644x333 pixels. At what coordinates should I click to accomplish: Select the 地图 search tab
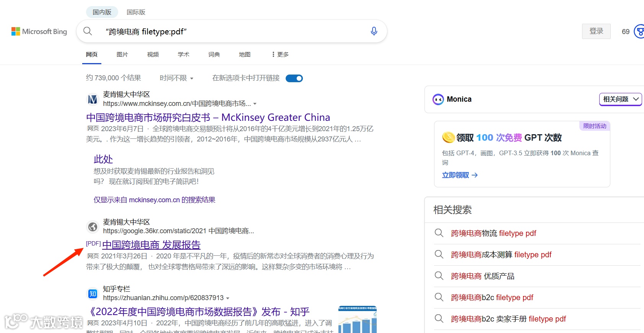245,54
